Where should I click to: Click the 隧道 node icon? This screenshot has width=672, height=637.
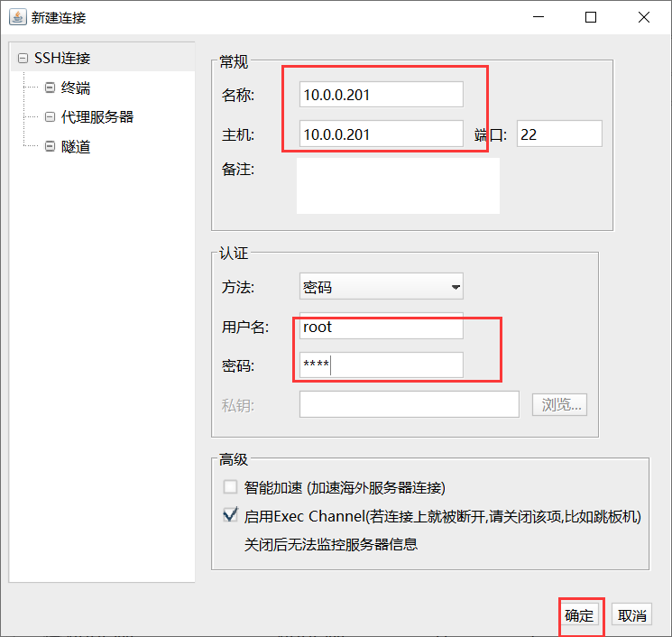coord(50,146)
